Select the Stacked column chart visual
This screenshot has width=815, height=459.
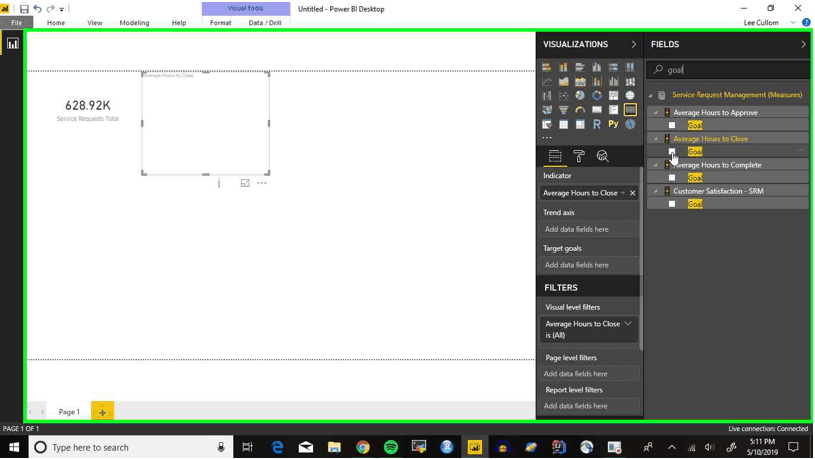pyautogui.click(x=563, y=67)
